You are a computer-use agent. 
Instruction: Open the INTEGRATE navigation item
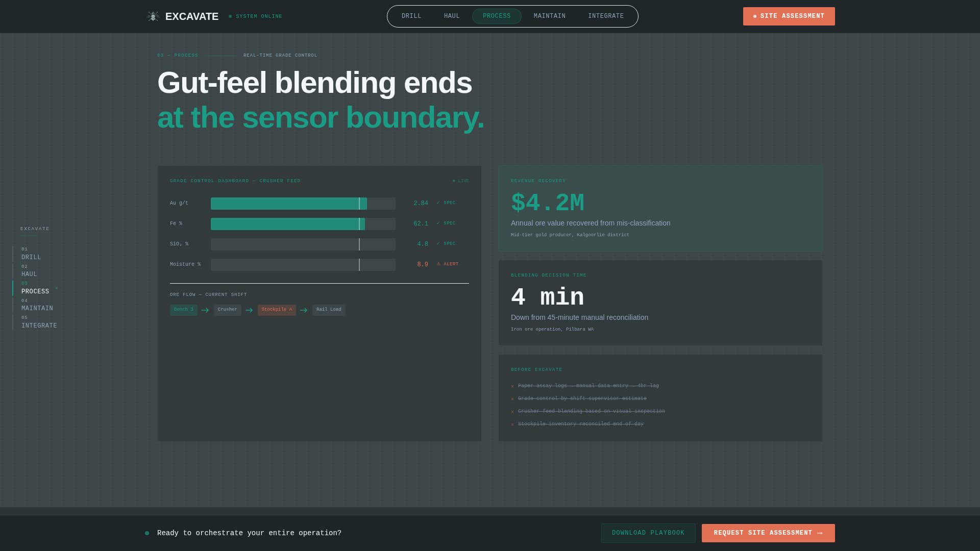(x=606, y=16)
